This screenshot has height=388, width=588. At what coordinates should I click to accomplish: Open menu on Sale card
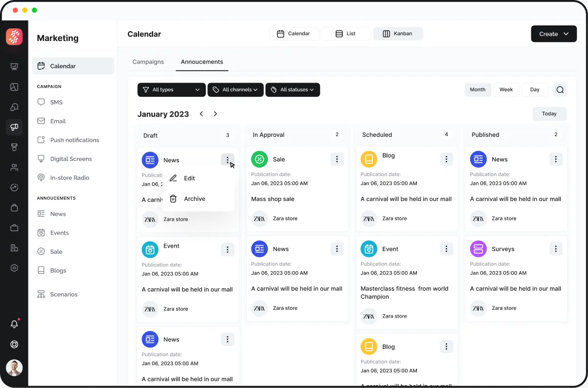click(x=337, y=159)
